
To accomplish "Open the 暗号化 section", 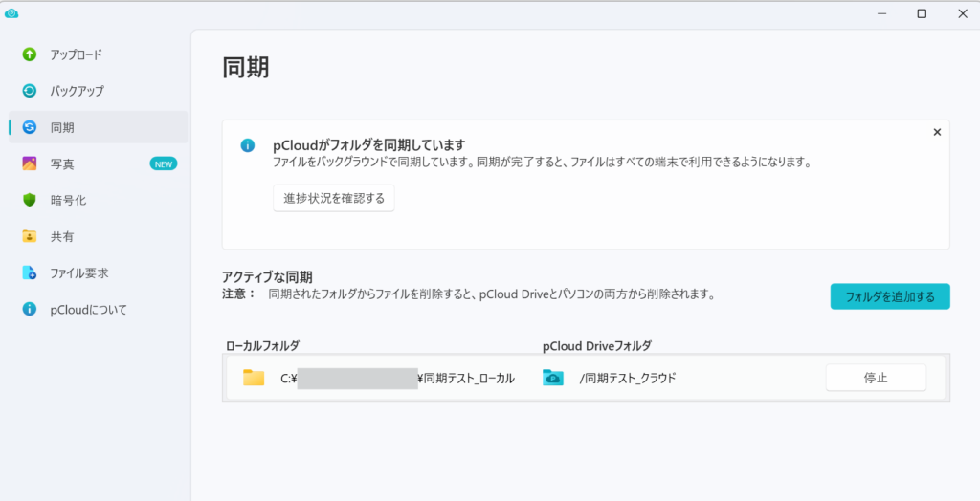I will [x=70, y=200].
